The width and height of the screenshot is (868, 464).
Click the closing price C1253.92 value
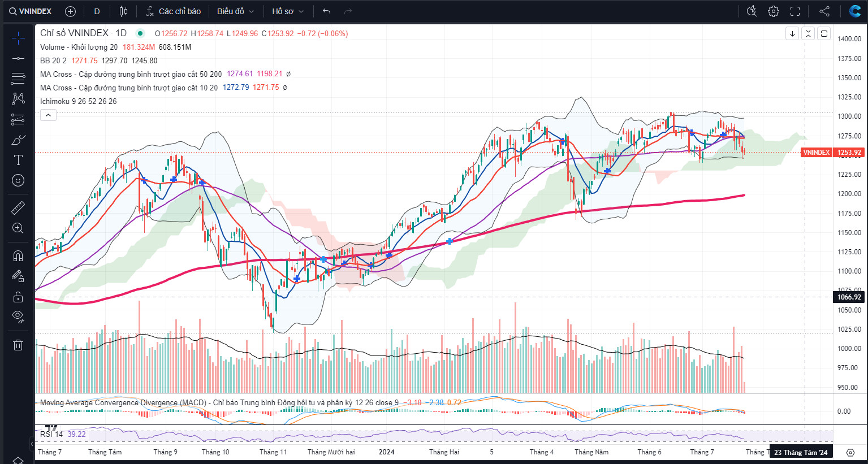pyautogui.click(x=277, y=33)
